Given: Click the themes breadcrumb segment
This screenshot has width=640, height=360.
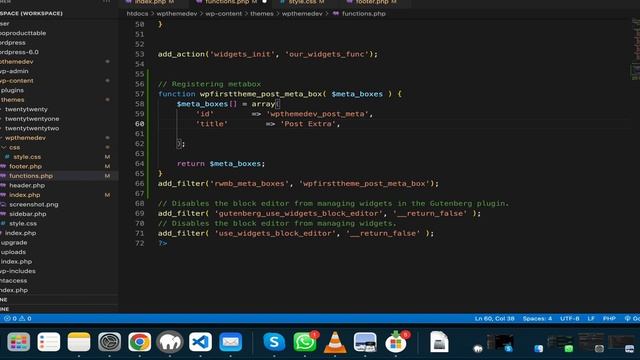Looking at the screenshot, I should 262,13.
